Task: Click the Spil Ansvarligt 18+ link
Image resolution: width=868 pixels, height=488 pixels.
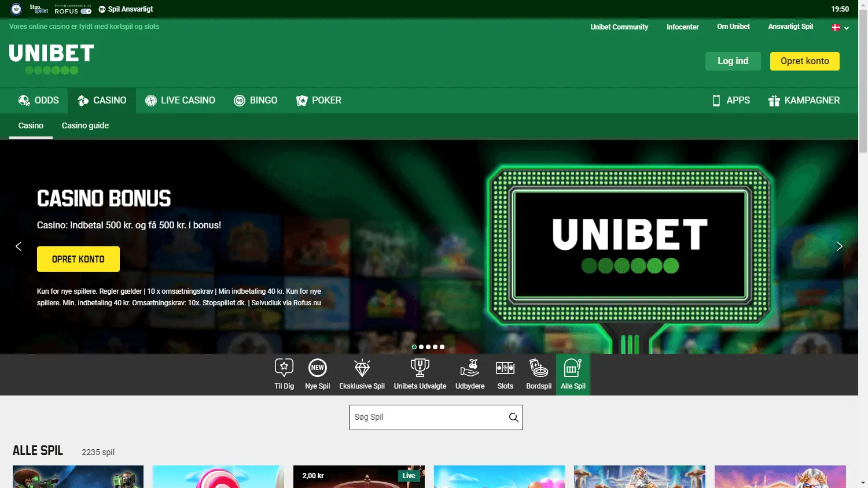Action: (x=126, y=9)
